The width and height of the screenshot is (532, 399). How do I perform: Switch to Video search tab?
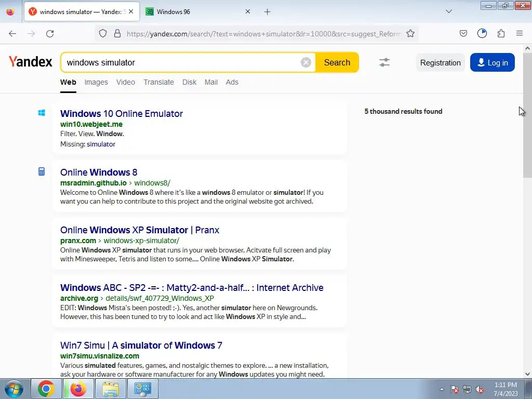coord(126,83)
